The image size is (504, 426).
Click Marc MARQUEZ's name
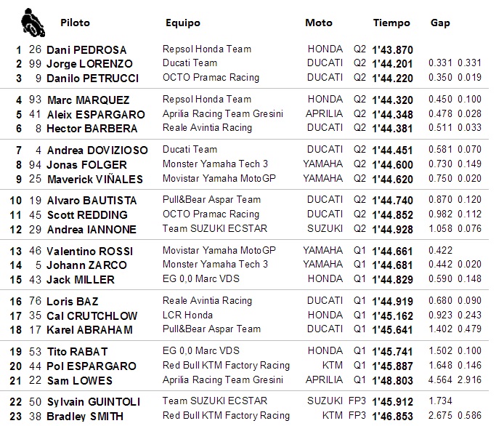coord(89,100)
